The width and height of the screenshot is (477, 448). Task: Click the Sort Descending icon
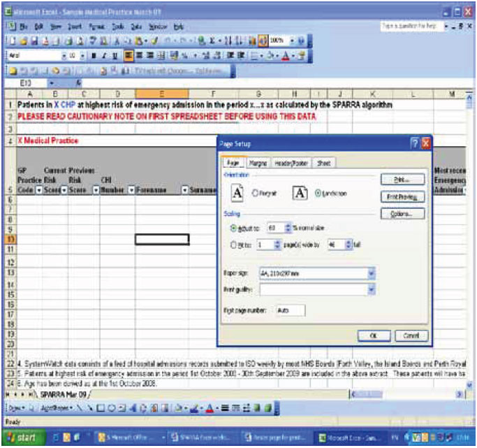[x=239, y=41]
